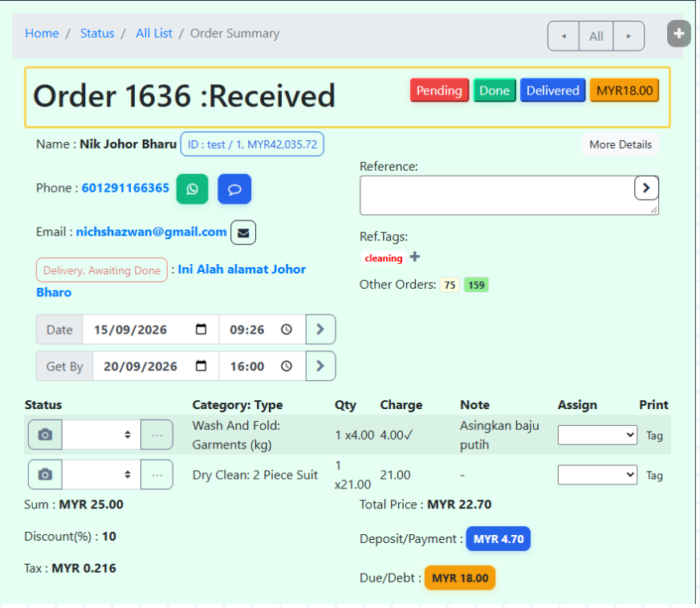Click the 20/09/2026 Get By date field
Viewport: 700px width, 608px height.
(x=156, y=366)
